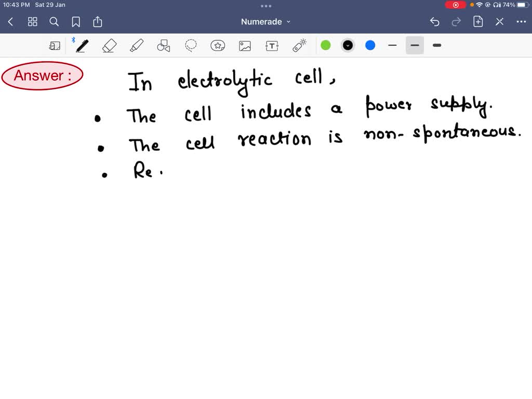This screenshot has height=399, width=532.
Task: Pick the Highlighter tool
Action: click(x=136, y=45)
